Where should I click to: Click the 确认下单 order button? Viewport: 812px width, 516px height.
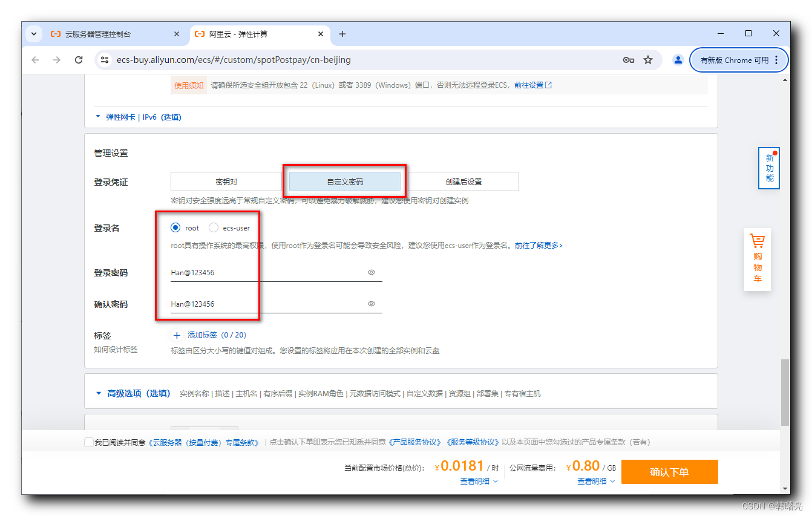tap(669, 471)
